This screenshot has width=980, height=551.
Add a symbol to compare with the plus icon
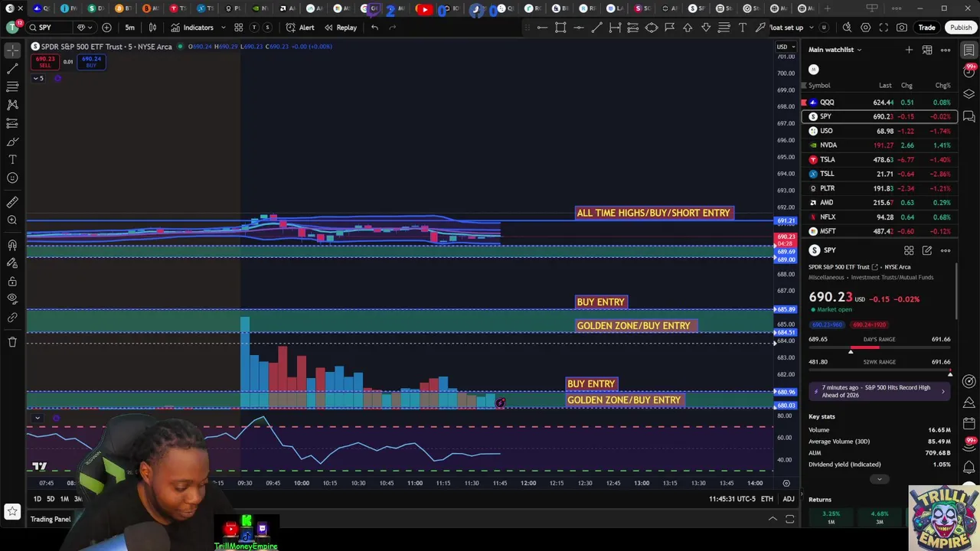(x=106, y=28)
